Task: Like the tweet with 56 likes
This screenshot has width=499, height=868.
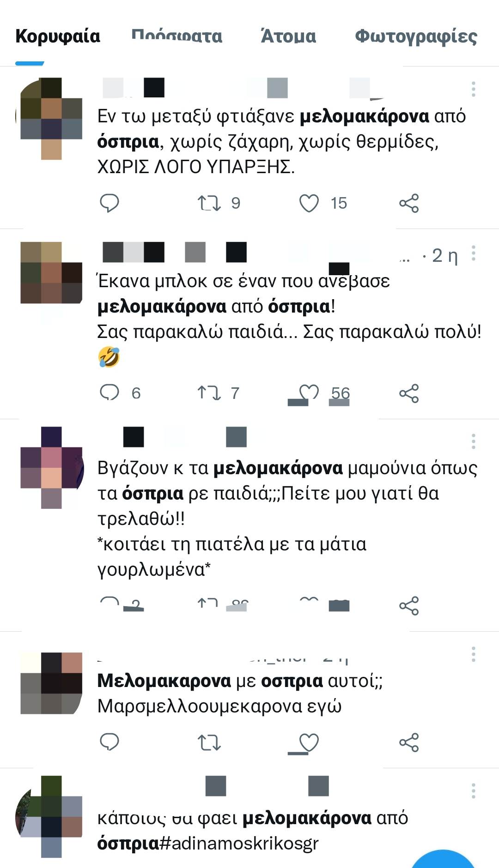Action: coord(309,393)
